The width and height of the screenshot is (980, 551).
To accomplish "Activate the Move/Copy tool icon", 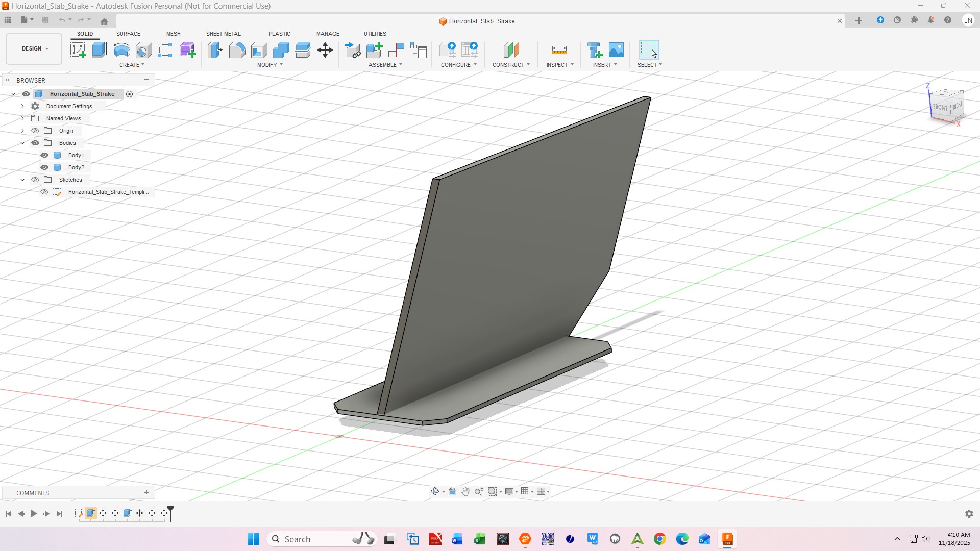I will (325, 50).
